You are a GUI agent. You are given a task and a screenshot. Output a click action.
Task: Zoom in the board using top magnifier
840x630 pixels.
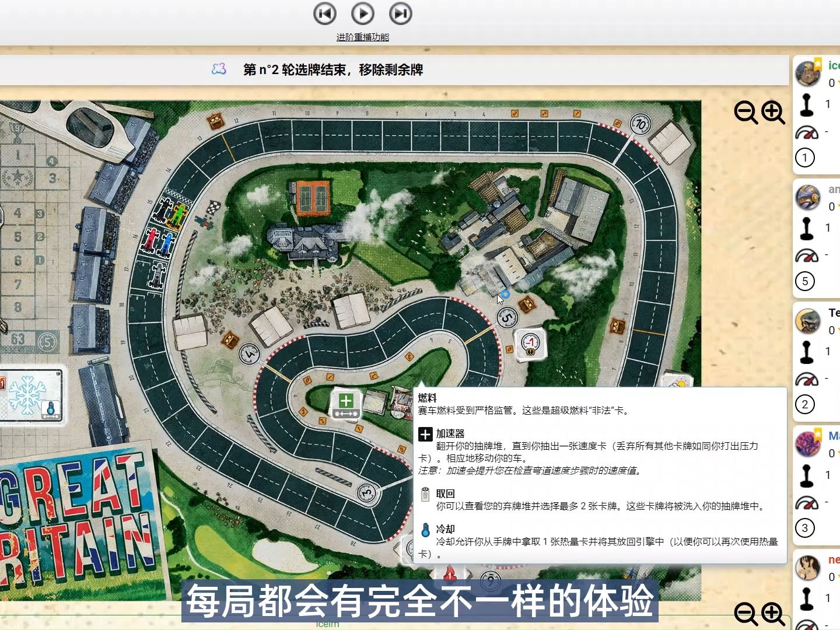(x=773, y=112)
